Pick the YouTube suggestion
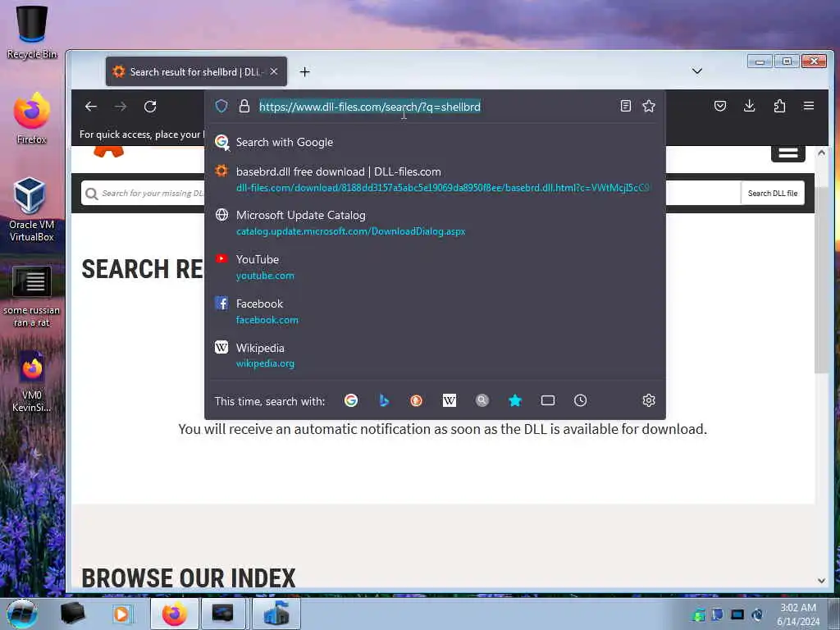This screenshot has height=630, width=840. tap(435, 267)
